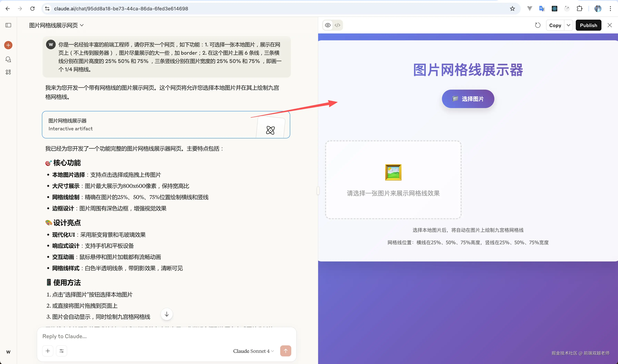Switch artifact to code view
The width and height of the screenshot is (618, 364).
[x=338, y=25]
